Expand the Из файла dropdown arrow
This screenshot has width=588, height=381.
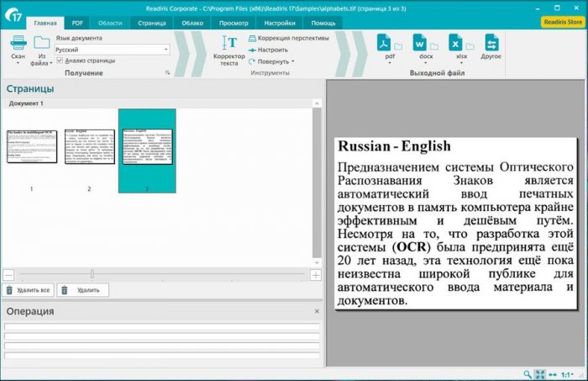tap(51, 63)
